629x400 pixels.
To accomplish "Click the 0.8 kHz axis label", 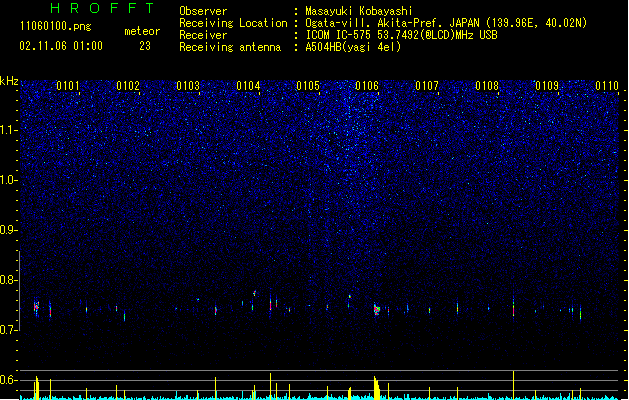I will (x=8, y=280).
